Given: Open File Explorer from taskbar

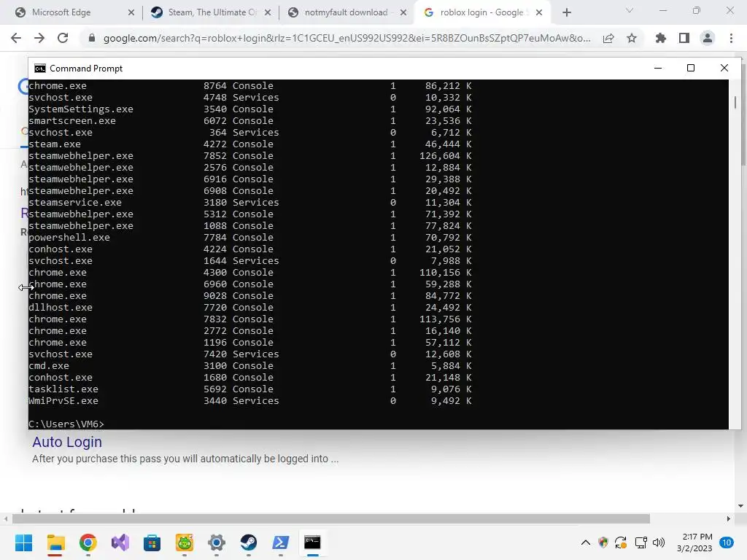Looking at the screenshot, I should pyautogui.click(x=55, y=542).
